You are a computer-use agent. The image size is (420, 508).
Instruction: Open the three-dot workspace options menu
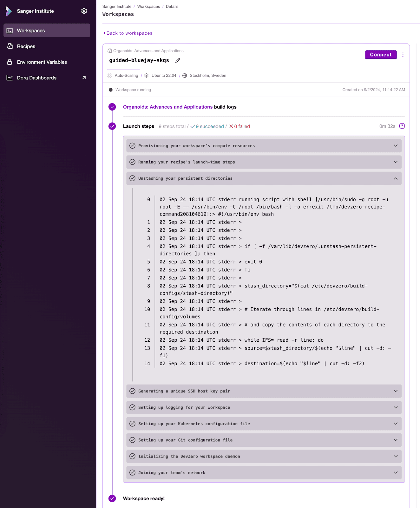403,55
